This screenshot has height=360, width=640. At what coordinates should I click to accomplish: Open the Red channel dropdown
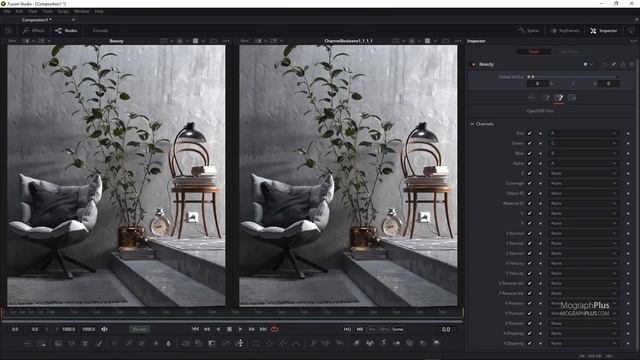click(583, 133)
